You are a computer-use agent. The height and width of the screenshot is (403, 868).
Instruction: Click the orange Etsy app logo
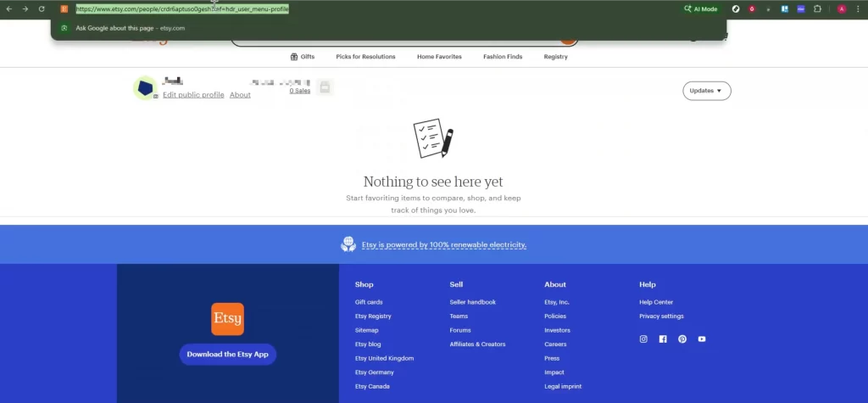pyautogui.click(x=227, y=319)
